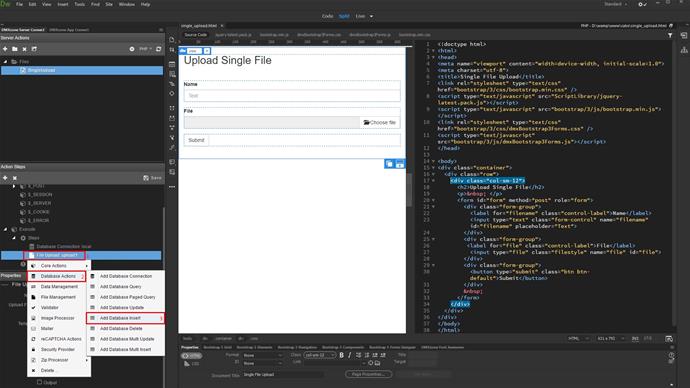Click Add Database Insert
Screen dimensions: 690x388
point(125,318)
